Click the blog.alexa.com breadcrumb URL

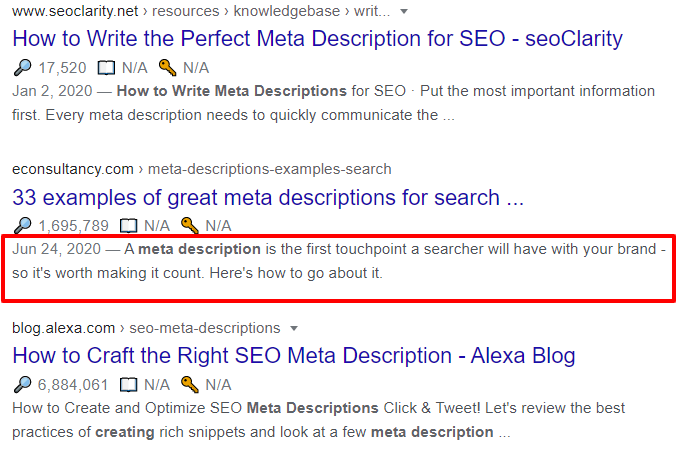pyautogui.click(x=66, y=328)
